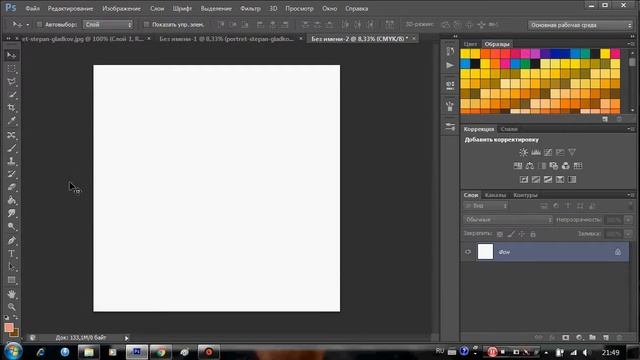
Task: Switch to the Каналы tab
Action: 495,195
